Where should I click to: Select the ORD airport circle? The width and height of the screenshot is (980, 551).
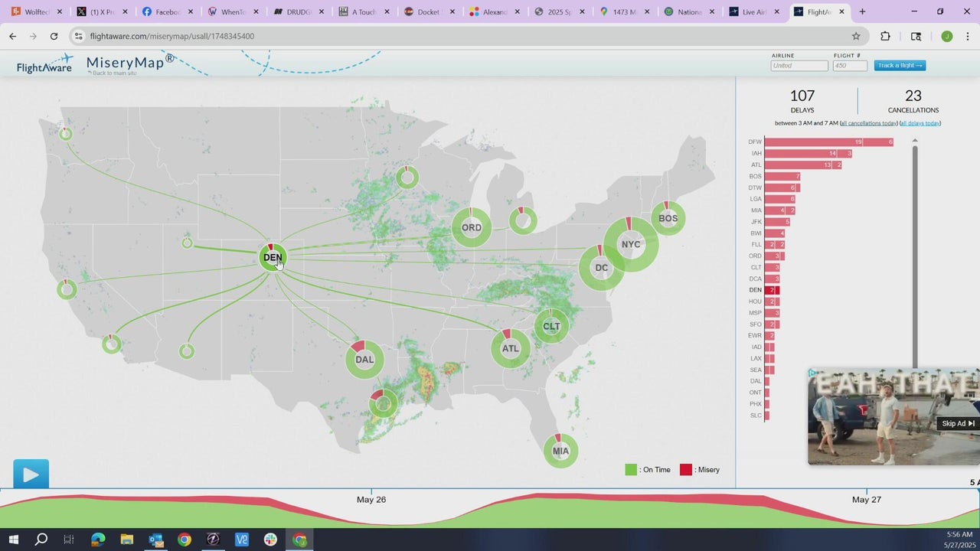click(x=471, y=227)
